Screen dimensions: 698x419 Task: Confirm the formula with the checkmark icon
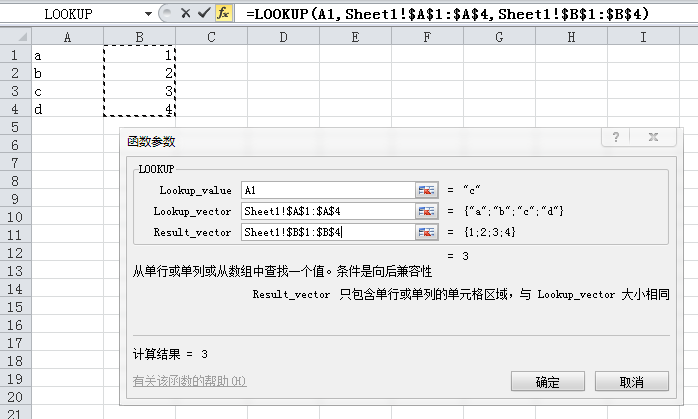[x=204, y=13]
